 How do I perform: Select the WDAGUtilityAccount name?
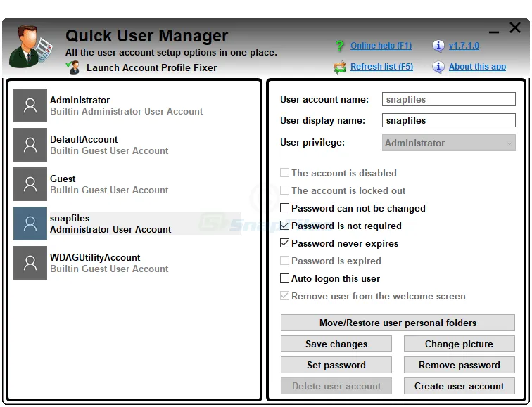click(x=95, y=257)
